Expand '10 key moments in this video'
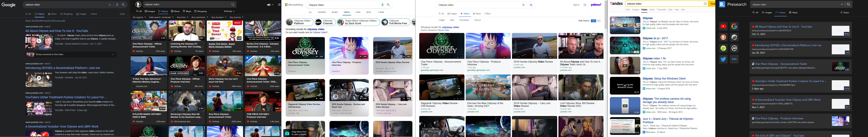 tap(71, 54)
